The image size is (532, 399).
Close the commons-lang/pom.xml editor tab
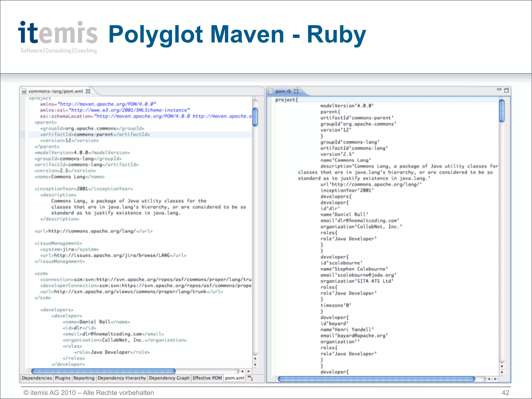point(88,91)
